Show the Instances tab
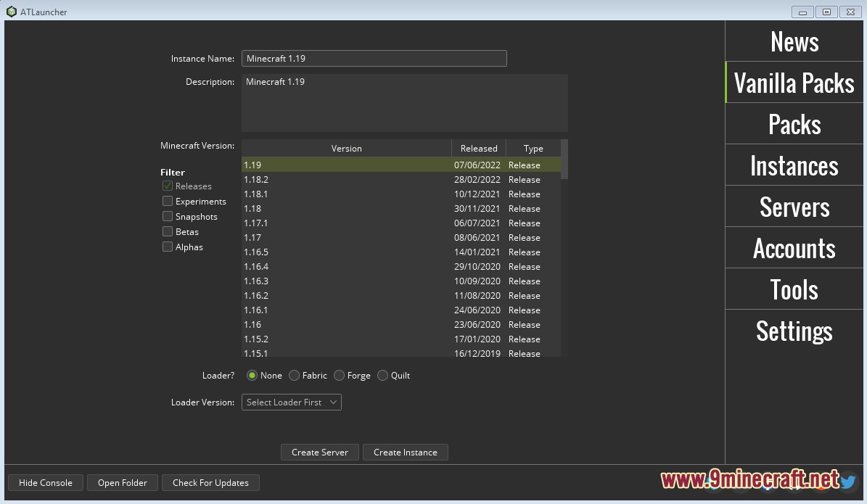 click(x=794, y=165)
